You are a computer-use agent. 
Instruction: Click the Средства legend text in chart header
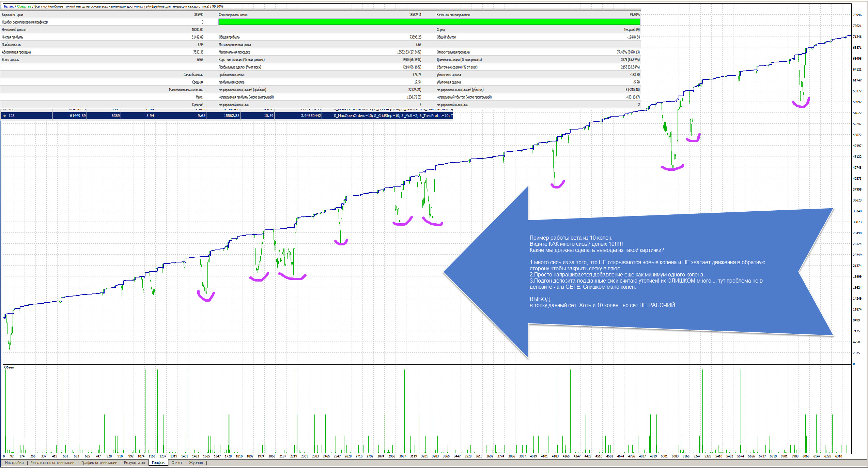coord(24,6)
